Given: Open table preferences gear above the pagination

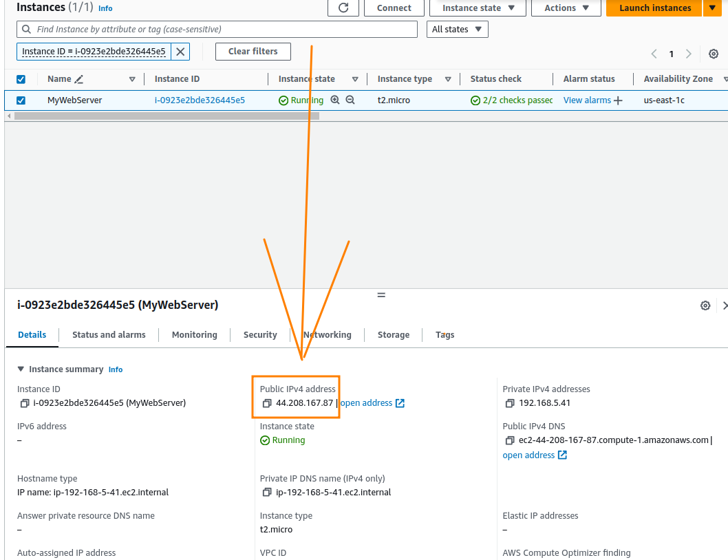Looking at the screenshot, I should (714, 54).
